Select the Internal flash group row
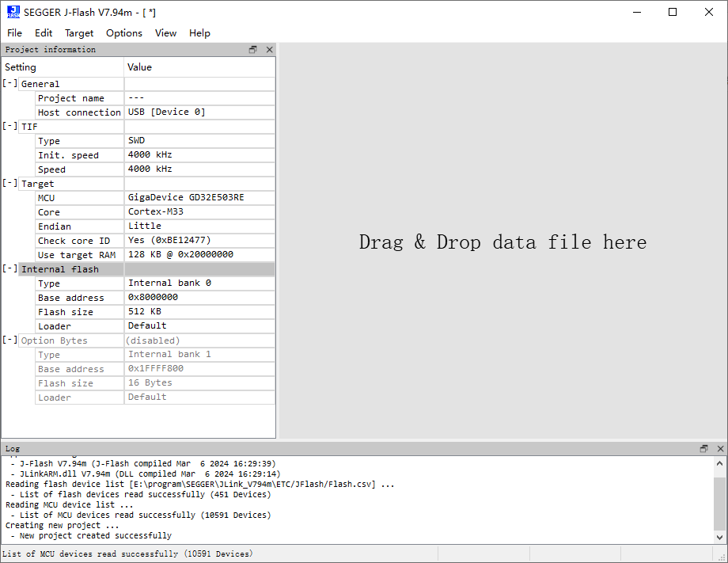This screenshot has width=728, height=563. point(146,269)
